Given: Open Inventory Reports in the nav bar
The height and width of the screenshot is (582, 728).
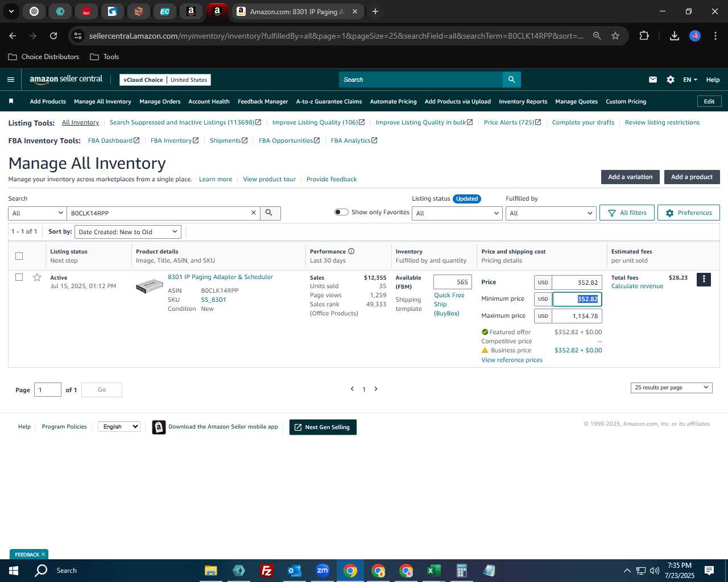Looking at the screenshot, I should 523,101.
